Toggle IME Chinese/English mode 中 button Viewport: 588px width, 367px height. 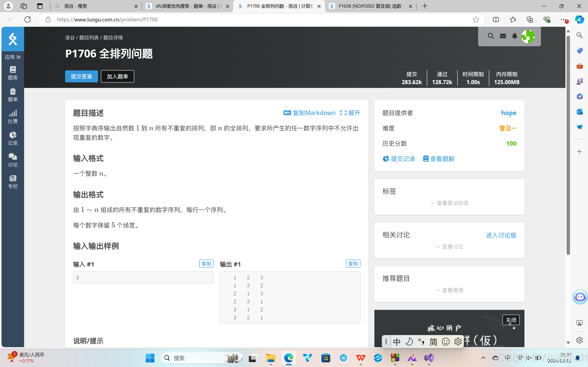click(397, 342)
